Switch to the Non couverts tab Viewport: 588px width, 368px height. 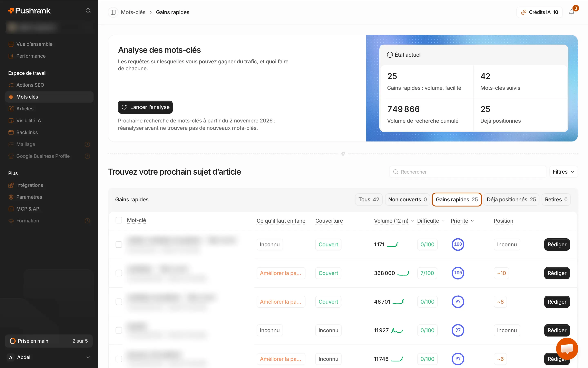point(408,200)
